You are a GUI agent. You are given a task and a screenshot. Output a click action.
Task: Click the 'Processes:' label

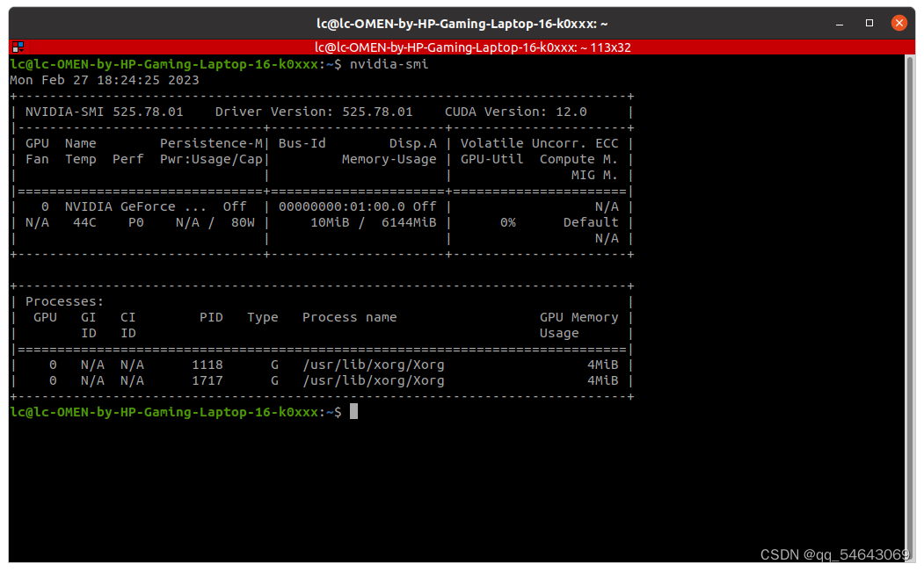[64, 301]
